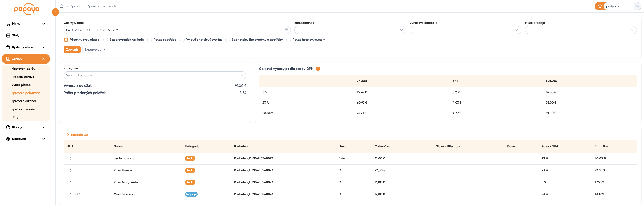This screenshot has width=644, height=205.
Task: Click the bar chart icon beside Zprávy
Action: click(x=8, y=59)
